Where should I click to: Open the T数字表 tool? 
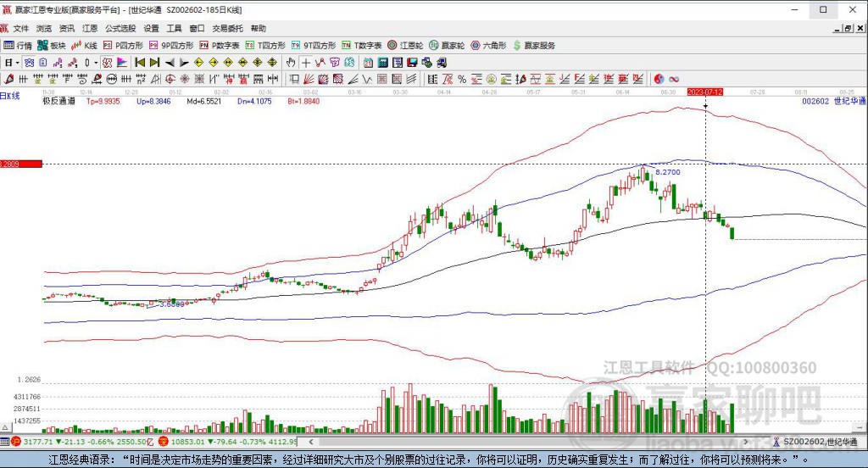[x=361, y=46]
